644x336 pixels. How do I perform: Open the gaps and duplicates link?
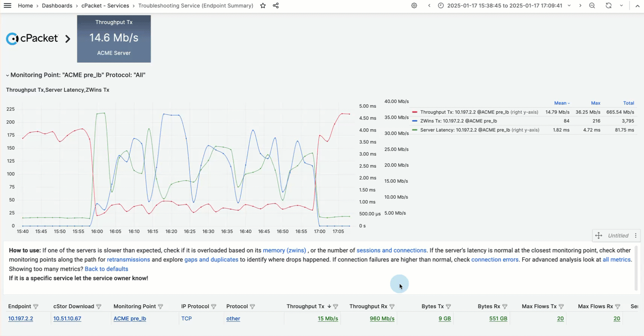coord(211,260)
